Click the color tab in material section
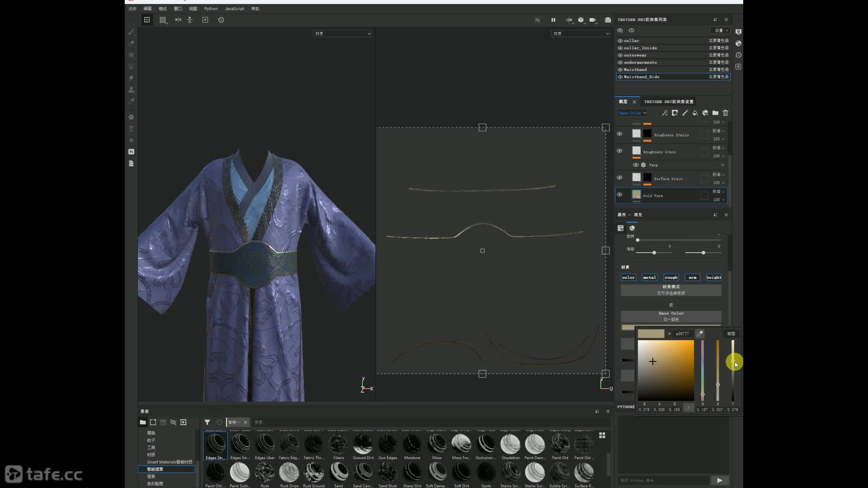868x488 pixels. (628, 277)
